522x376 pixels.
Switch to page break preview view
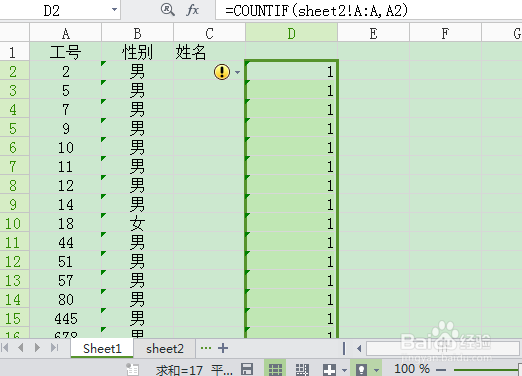coord(302,369)
